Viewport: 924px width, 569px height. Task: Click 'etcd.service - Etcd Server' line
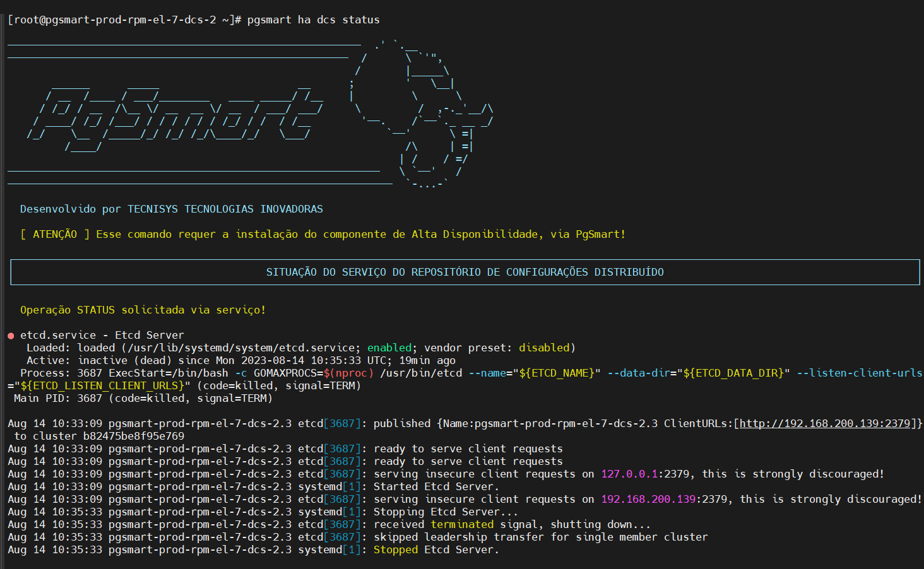pyautogui.click(x=102, y=335)
